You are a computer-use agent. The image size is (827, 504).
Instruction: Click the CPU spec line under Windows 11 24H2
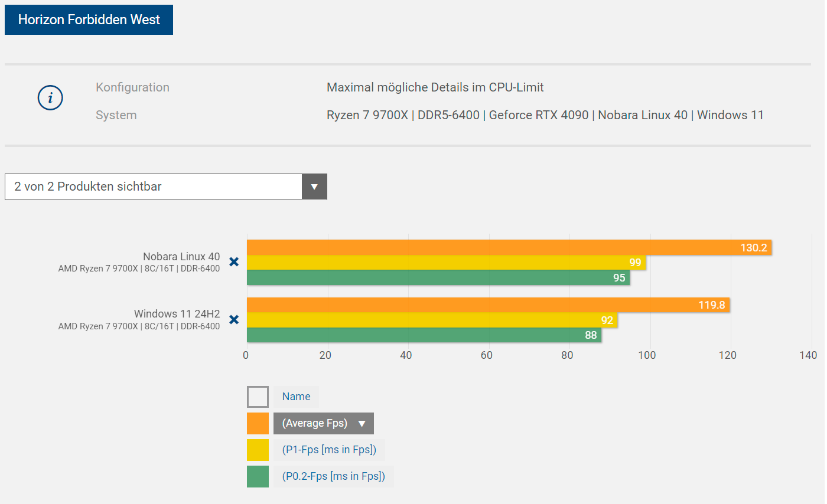(x=139, y=326)
